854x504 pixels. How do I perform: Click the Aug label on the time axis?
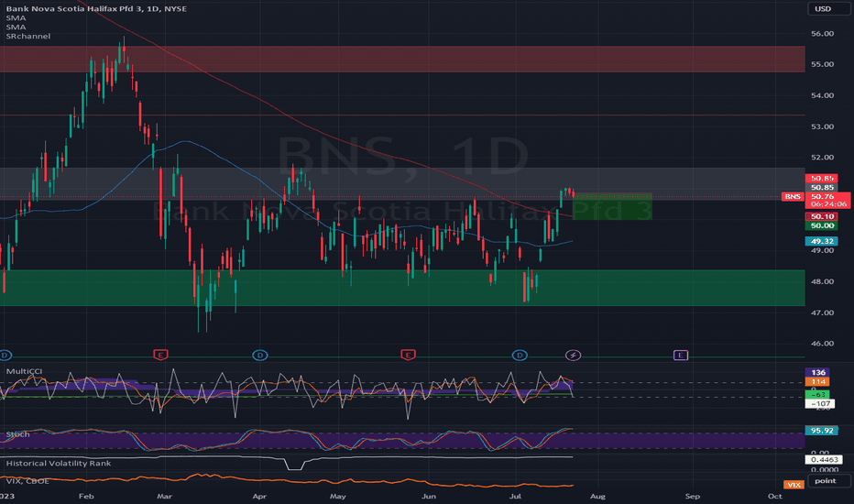click(597, 497)
